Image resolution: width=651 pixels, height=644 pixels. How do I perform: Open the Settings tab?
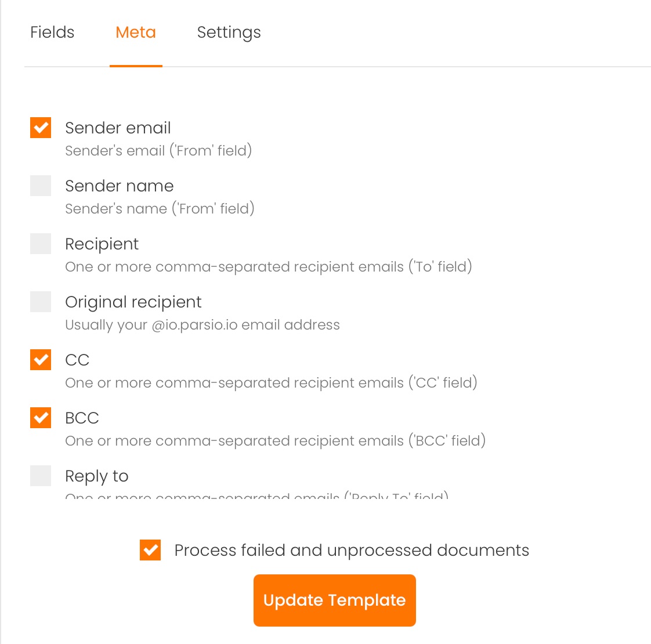(229, 32)
